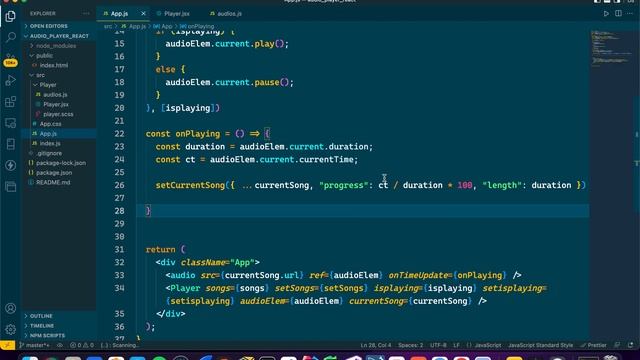Click line number 26 in the gutter

tap(119, 185)
